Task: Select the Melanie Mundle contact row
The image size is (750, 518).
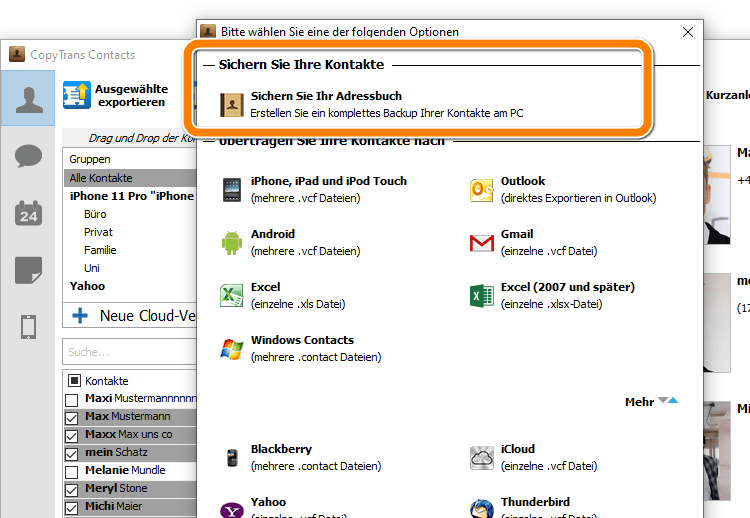Action: pyautogui.click(x=130, y=472)
